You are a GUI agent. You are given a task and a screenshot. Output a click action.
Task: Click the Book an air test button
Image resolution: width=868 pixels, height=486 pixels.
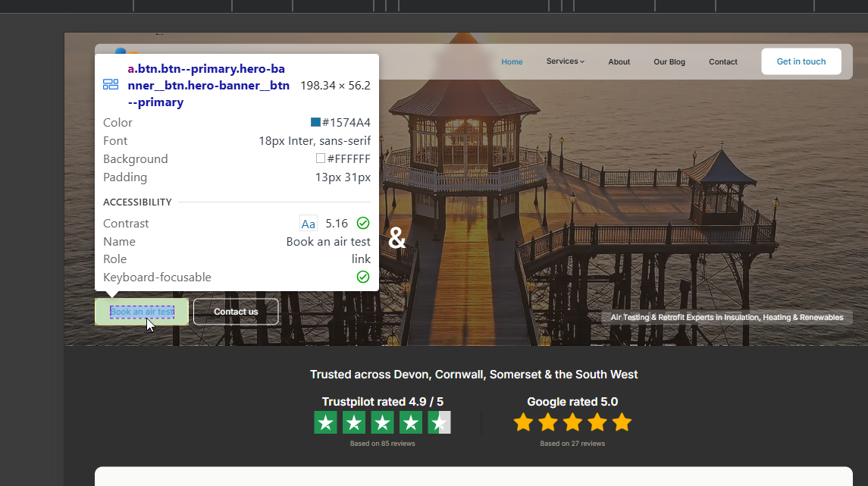[142, 312]
